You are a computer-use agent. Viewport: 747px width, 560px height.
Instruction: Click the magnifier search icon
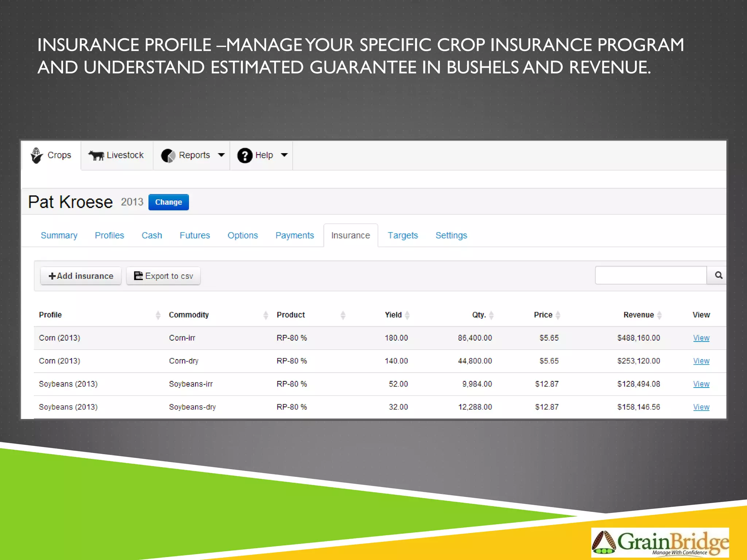[718, 275]
